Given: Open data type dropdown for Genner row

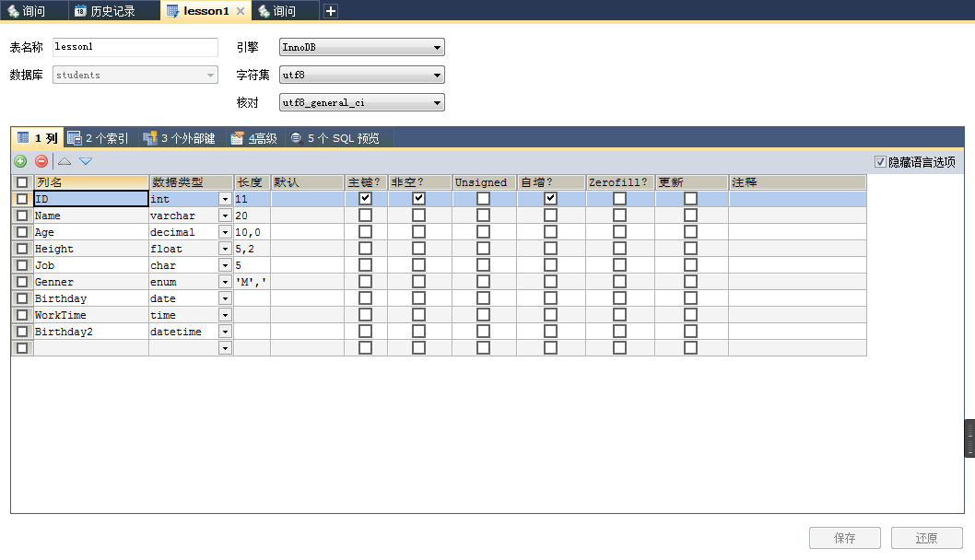Looking at the screenshot, I should [x=225, y=282].
